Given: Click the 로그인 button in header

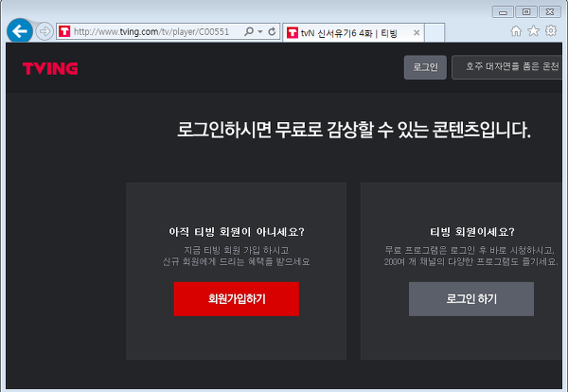Looking at the screenshot, I should 425,67.
